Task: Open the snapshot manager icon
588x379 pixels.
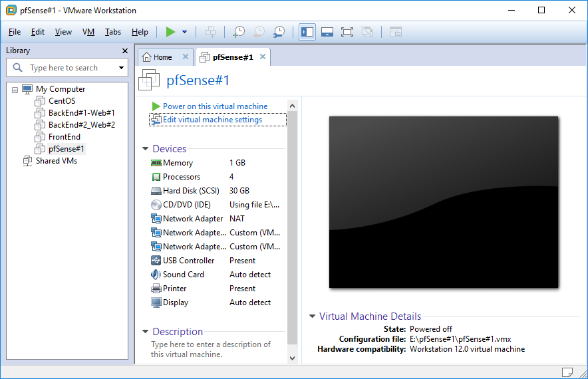Action: pyautogui.click(x=279, y=32)
